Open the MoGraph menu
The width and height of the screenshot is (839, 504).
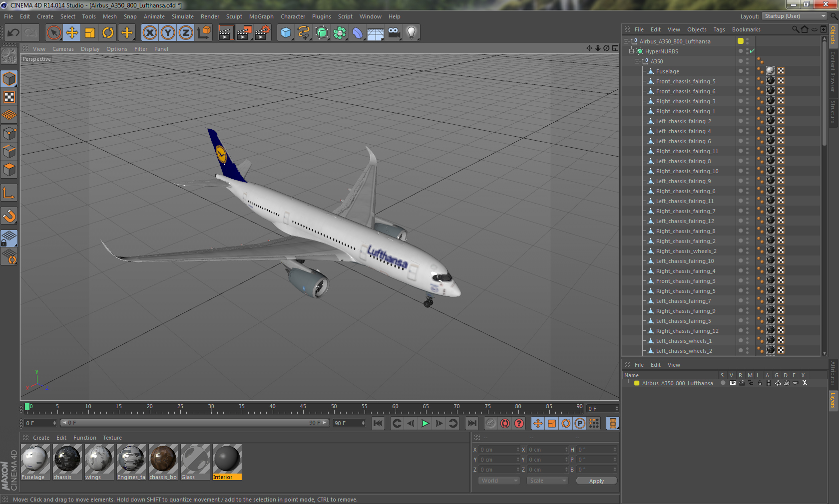[261, 16]
